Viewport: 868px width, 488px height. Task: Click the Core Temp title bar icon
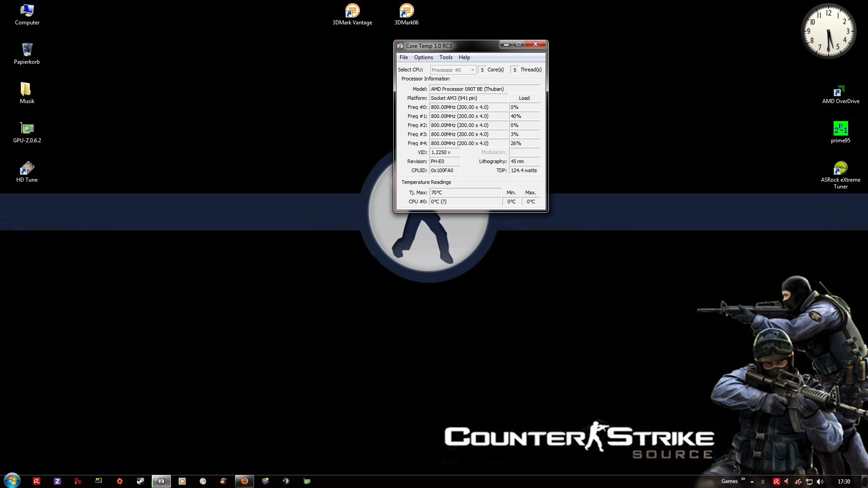tap(400, 46)
